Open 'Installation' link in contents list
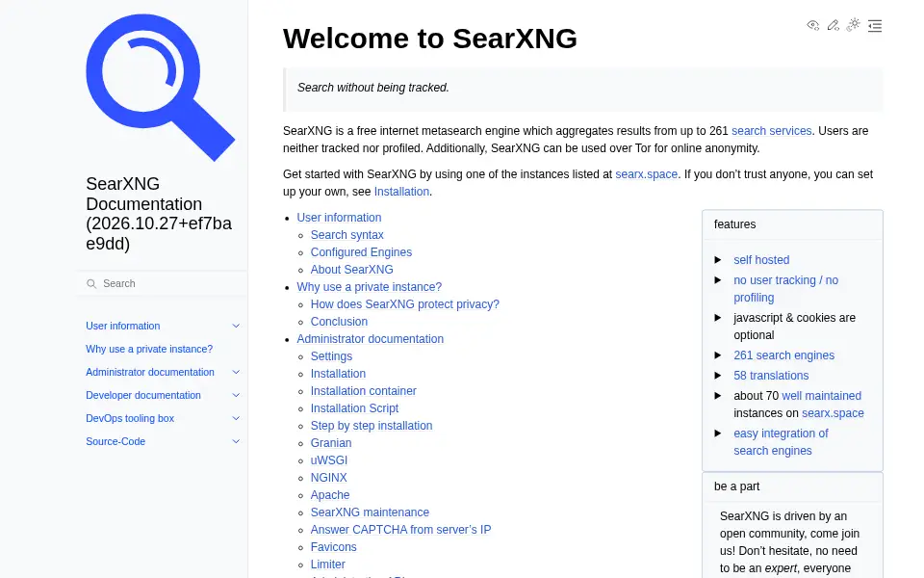Viewport: 924px width, 578px height. [338, 374]
